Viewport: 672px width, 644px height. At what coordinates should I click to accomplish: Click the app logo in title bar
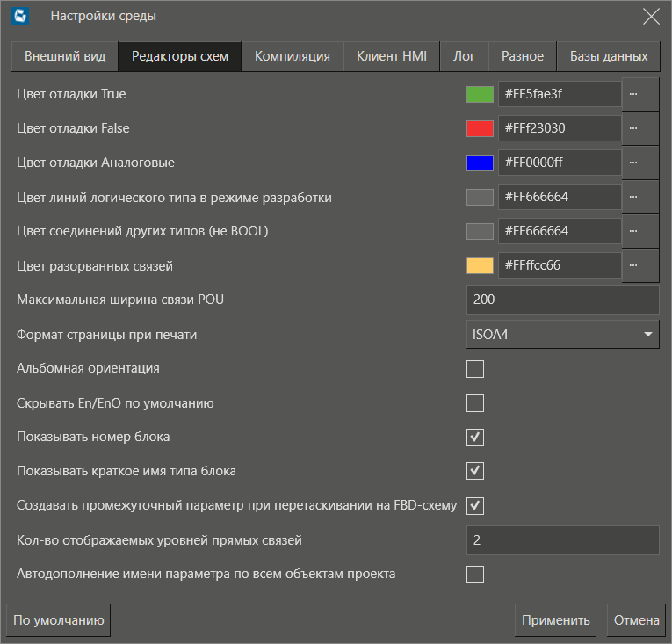coord(24,16)
